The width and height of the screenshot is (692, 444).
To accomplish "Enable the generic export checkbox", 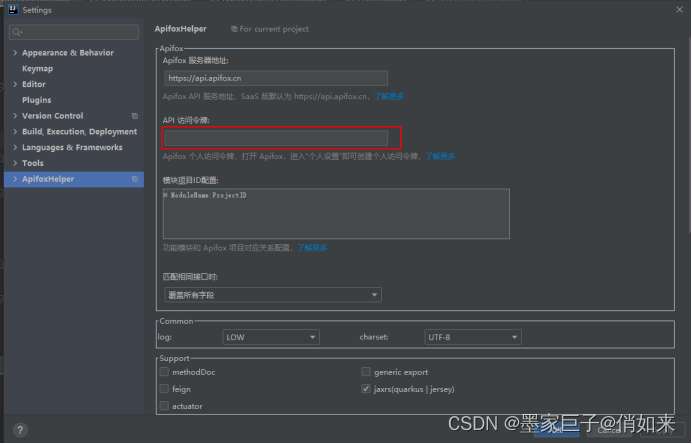I will 366,372.
